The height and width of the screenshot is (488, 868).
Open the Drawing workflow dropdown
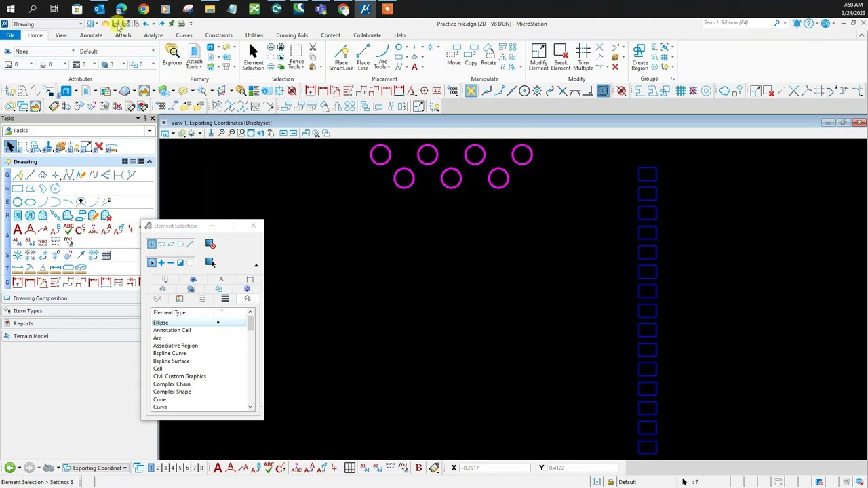coord(47,24)
